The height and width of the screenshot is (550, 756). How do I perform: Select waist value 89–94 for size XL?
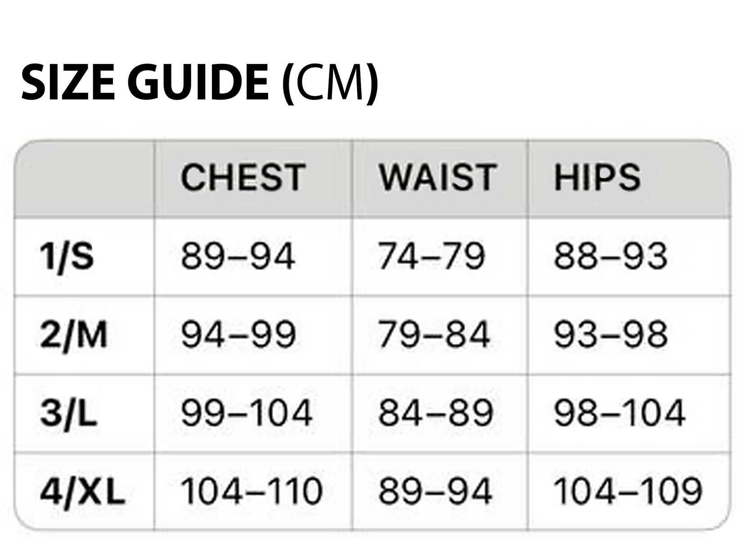pyautogui.click(x=435, y=491)
